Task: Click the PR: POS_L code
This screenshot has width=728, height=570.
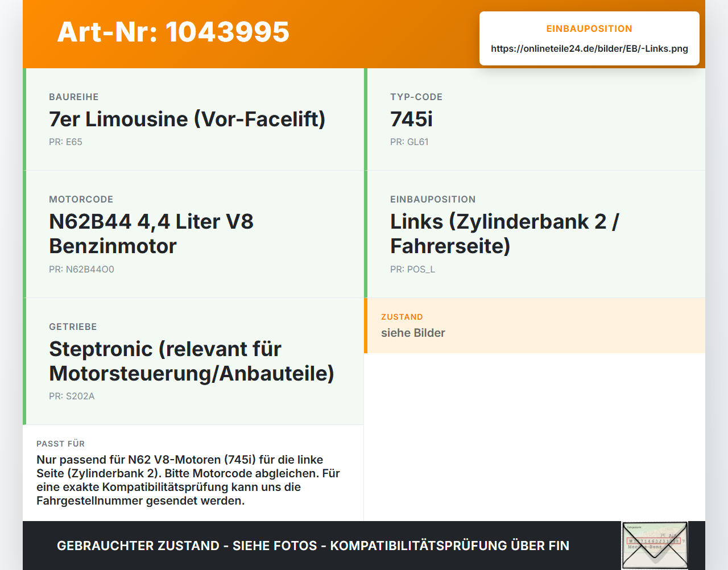Action: click(412, 270)
